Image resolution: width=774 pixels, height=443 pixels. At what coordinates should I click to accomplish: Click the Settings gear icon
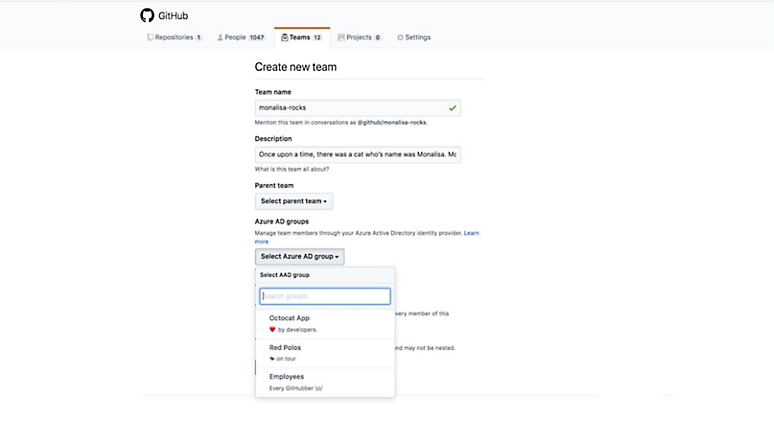pyautogui.click(x=400, y=37)
